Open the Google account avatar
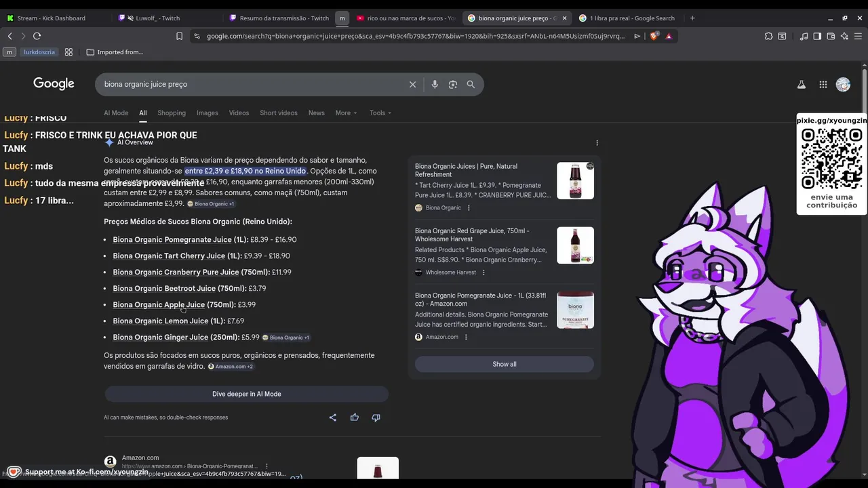The height and width of the screenshot is (488, 868). coord(843,85)
